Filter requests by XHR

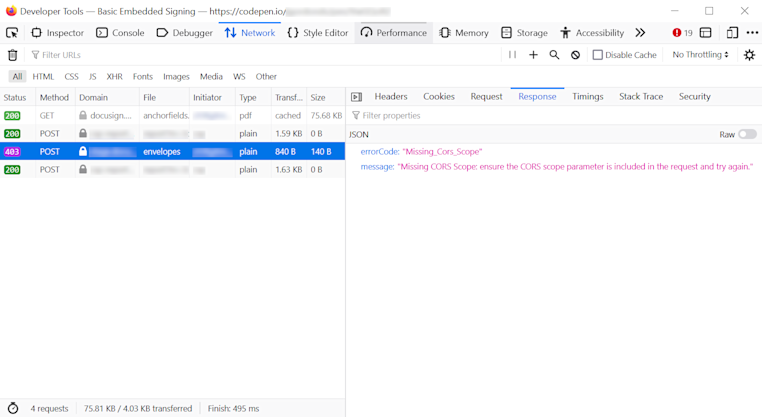(115, 76)
